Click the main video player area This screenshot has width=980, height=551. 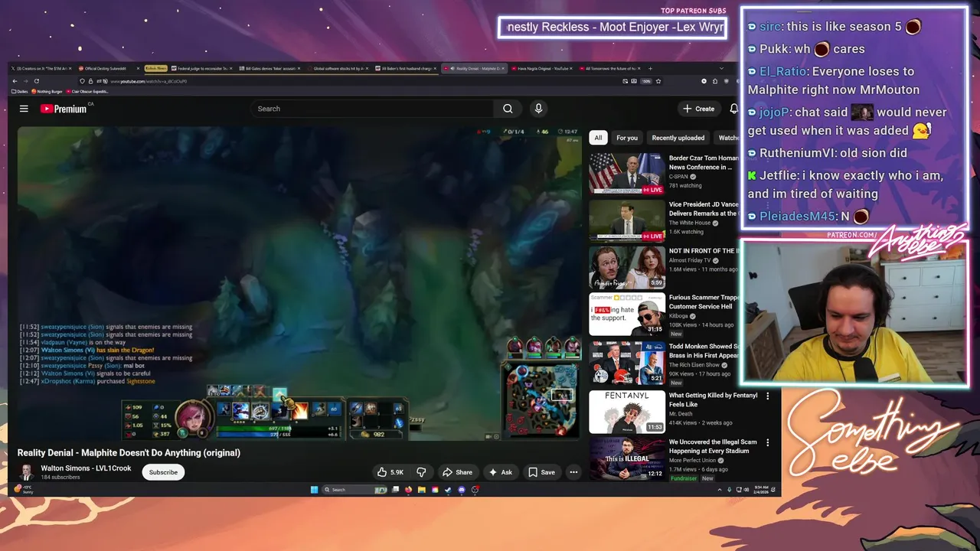tap(299, 283)
